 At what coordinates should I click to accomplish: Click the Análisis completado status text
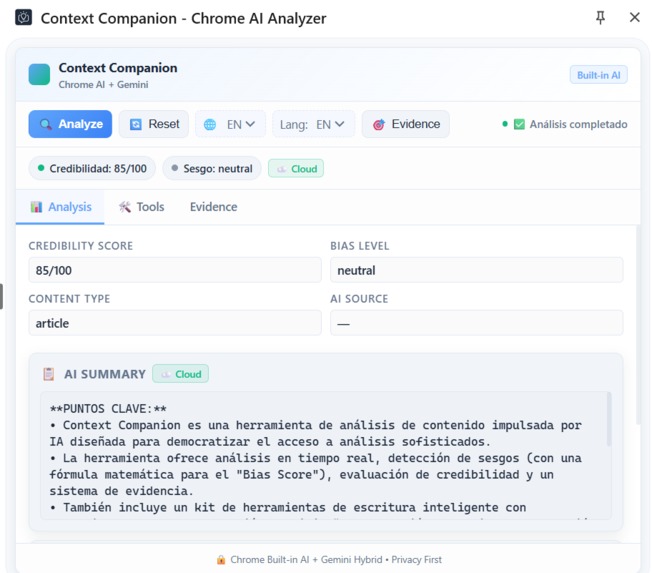tap(578, 124)
